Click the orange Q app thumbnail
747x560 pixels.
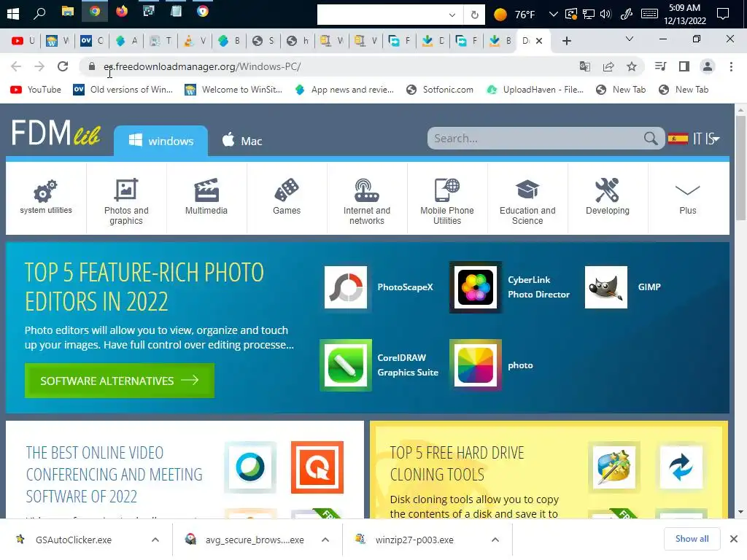click(317, 467)
